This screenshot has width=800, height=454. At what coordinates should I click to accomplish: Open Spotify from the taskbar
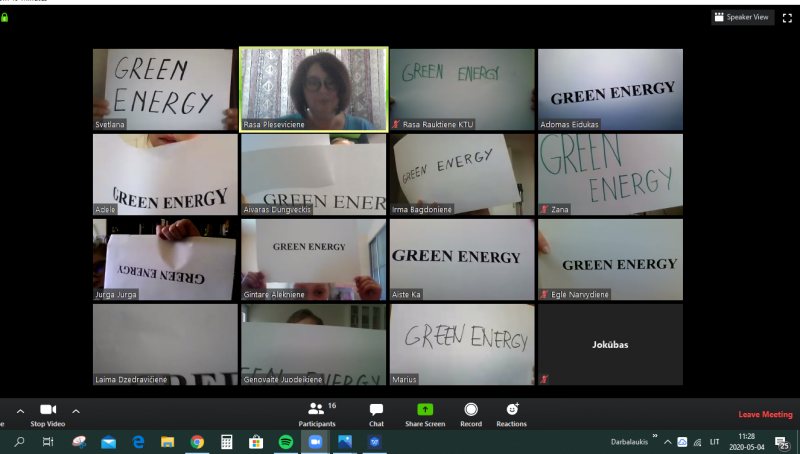(285, 441)
